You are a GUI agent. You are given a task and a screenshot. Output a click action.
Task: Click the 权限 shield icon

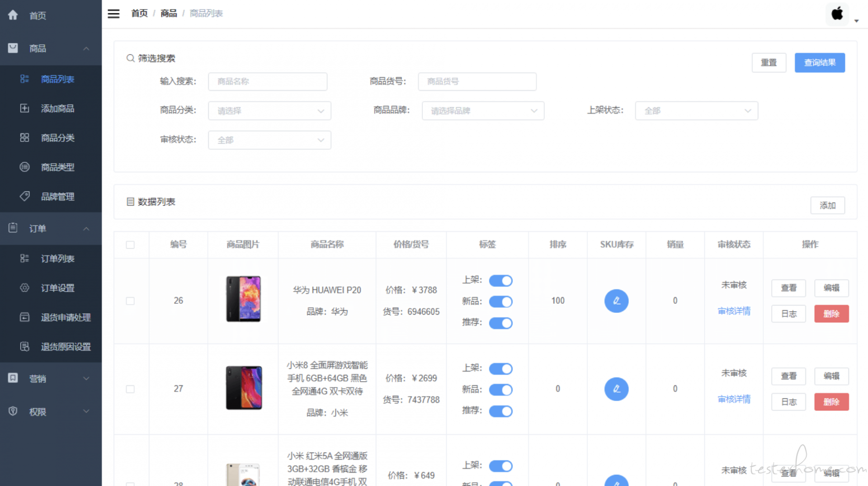(x=13, y=411)
